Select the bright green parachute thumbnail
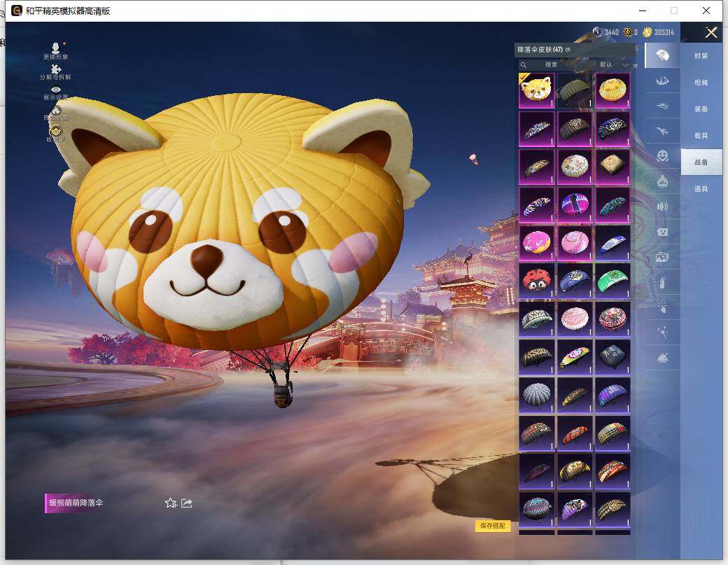The height and width of the screenshot is (565, 728). pos(613,281)
